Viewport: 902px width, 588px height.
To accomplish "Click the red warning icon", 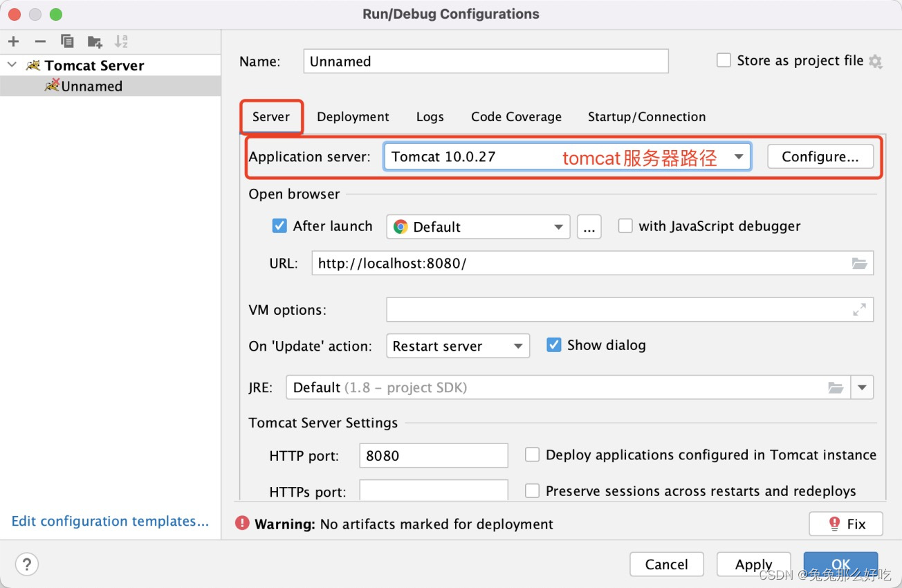I will 241,524.
